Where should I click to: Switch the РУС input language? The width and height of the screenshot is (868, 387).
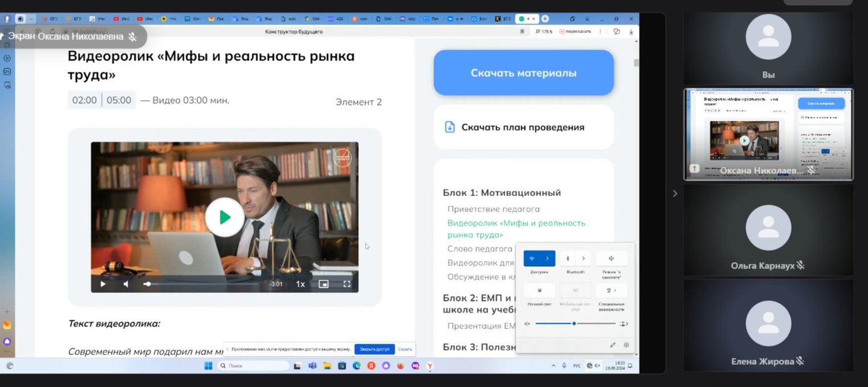click(x=576, y=365)
